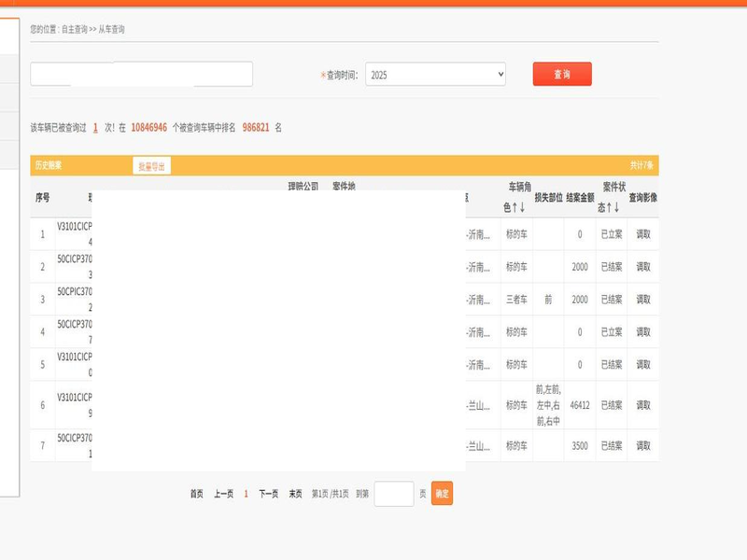The height and width of the screenshot is (560, 747).
Task: Jump to 末页 in pagination
Action: (295, 494)
